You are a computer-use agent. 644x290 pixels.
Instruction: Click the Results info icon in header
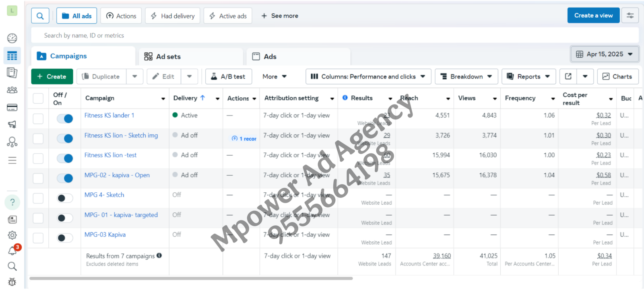point(345,98)
